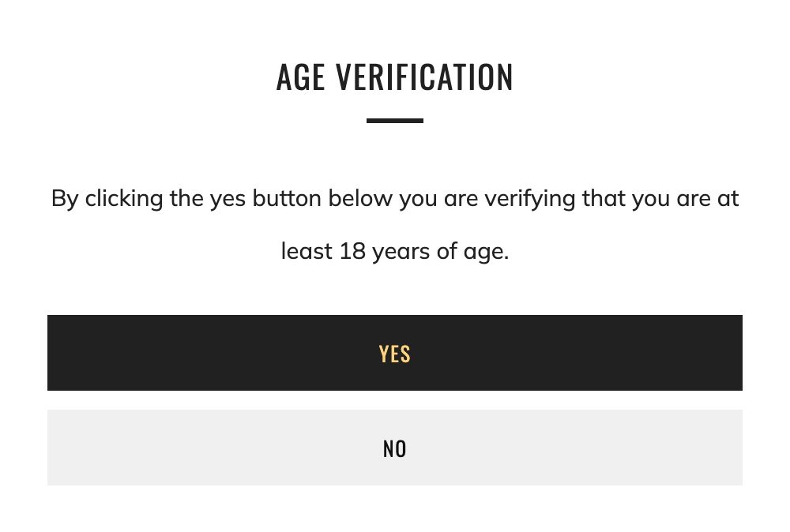Viewport: 790px width, 532px height.
Task: Click the word "least" on second line
Action: (x=307, y=251)
